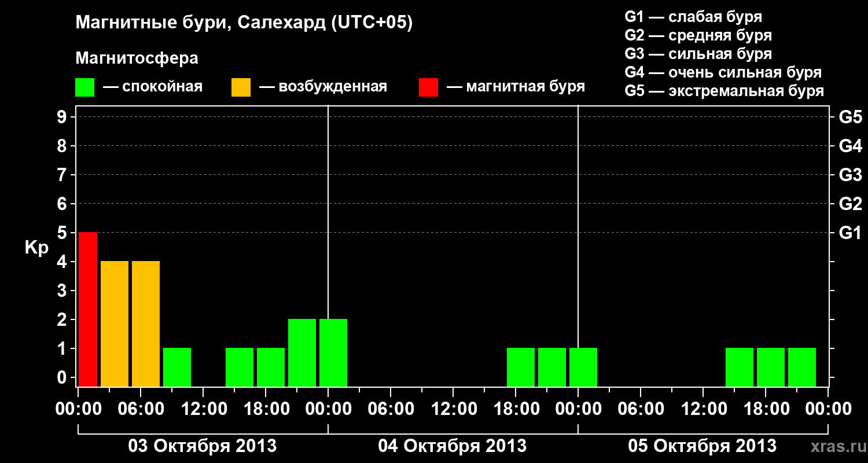The width and height of the screenshot is (868, 463).
Task: Click the 'G4 — очень сильная буря' line
Action: (x=723, y=72)
